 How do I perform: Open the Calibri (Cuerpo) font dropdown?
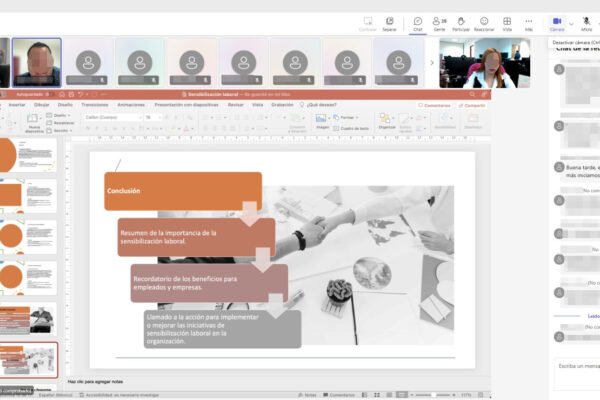(x=112, y=117)
